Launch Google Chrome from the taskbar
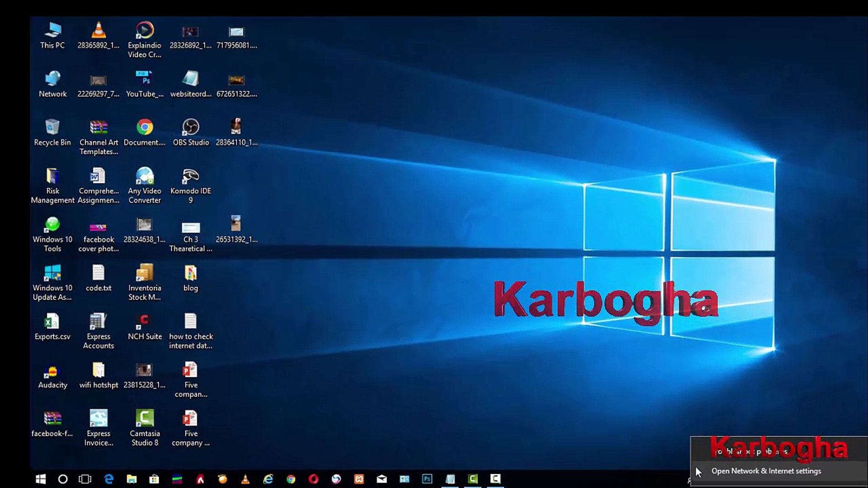This screenshot has height=488, width=868. pos(291,479)
